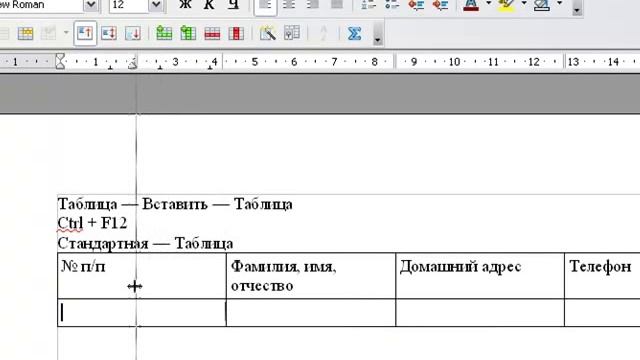Screen dimensions: 640x360
Task: Justify the paragraph text
Action: (x=337, y=5)
